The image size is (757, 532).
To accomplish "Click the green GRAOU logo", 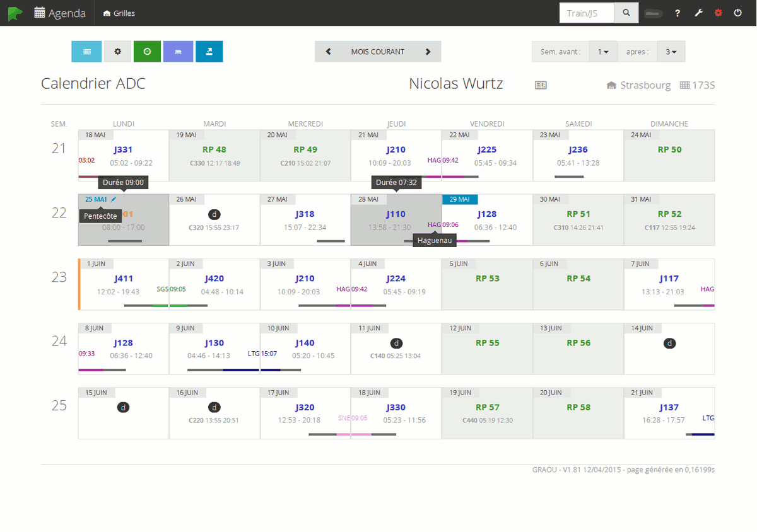I will pyautogui.click(x=15, y=13).
